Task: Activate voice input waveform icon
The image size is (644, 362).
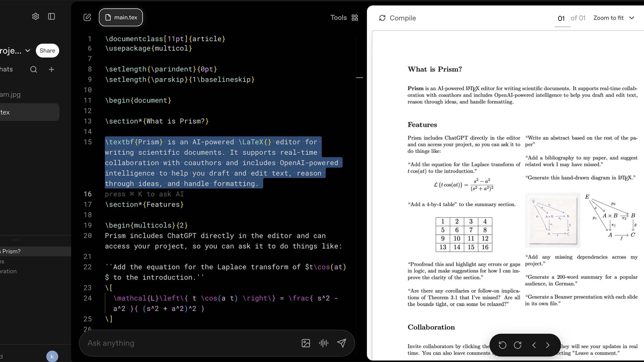Action: 324,343
